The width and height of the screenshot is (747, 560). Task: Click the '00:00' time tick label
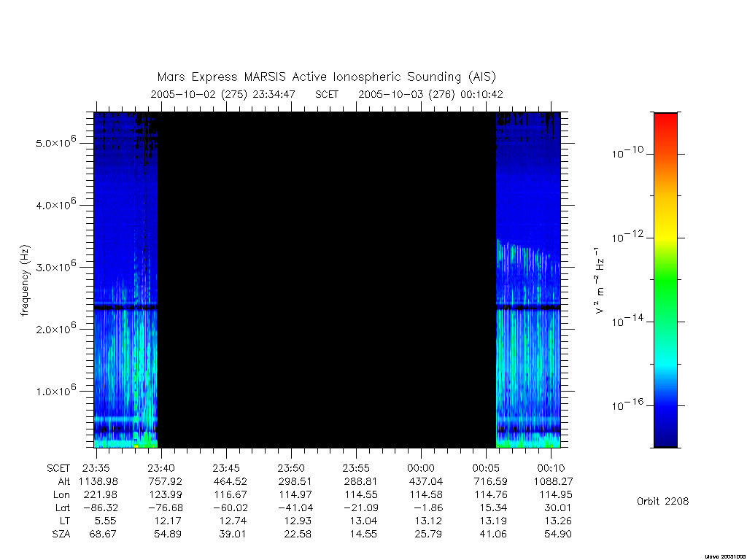pyautogui.click(x=421, y=468)
